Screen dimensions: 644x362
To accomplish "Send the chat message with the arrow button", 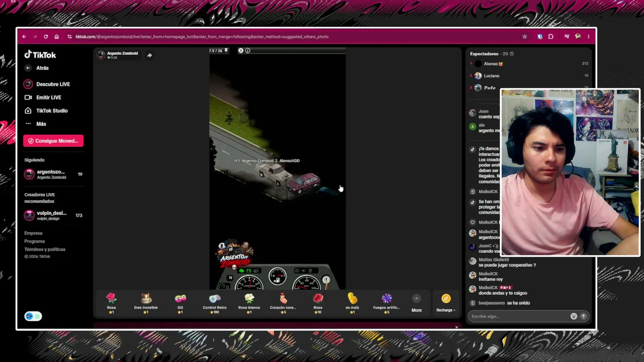I will coord(584,316).
